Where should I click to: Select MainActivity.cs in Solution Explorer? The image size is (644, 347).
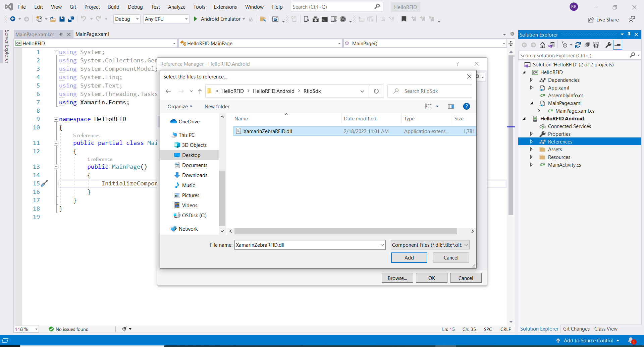564,165
